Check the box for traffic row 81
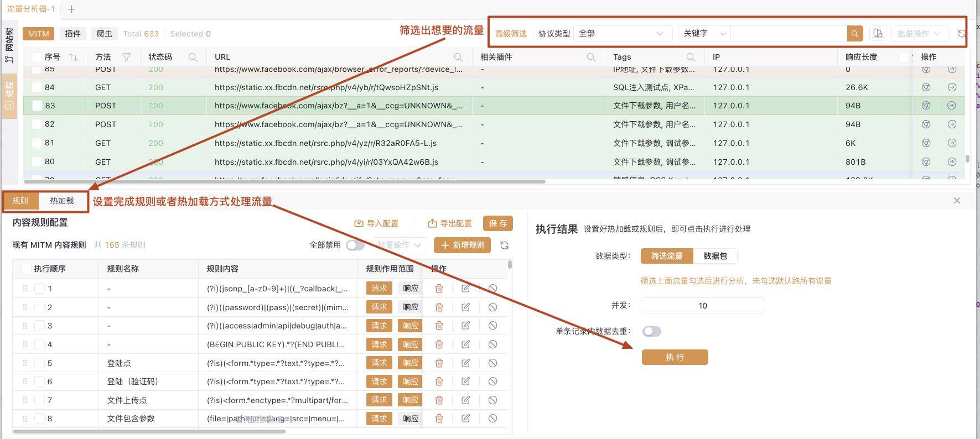Viewport: 980px width, 439px height. point(37,143)
